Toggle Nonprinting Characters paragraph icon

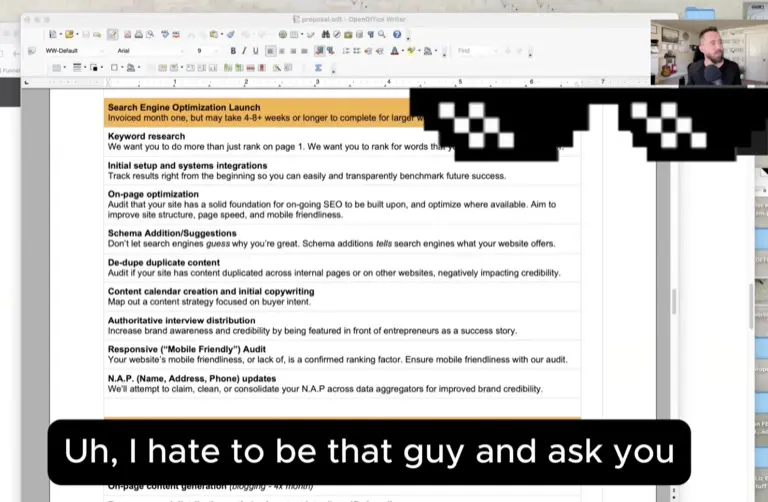370,34
